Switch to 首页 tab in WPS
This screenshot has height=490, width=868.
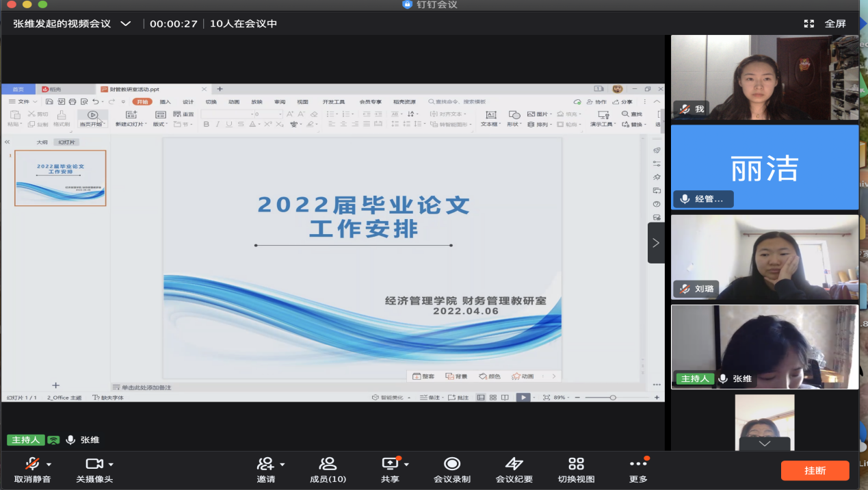(x=18, y=89)
